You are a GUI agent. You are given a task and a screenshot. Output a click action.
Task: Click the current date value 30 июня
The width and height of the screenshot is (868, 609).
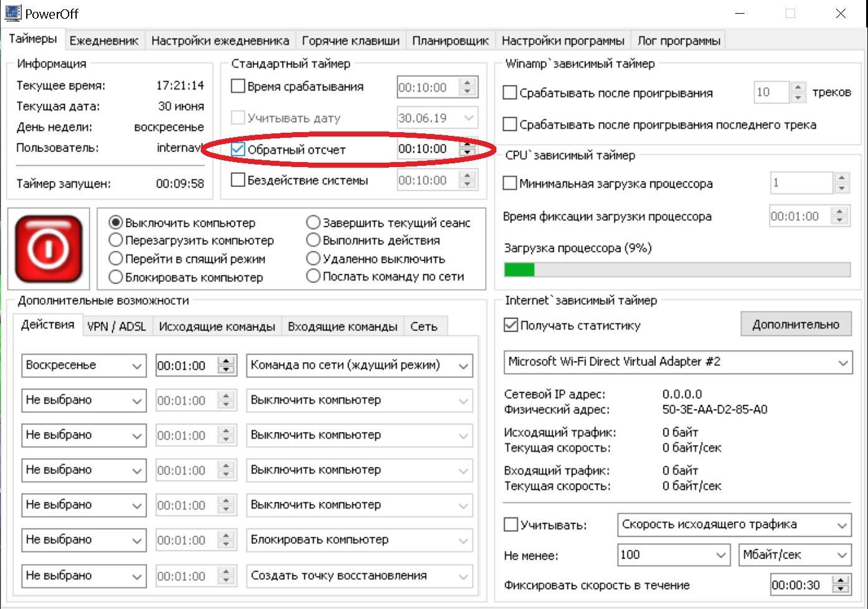tap(181, 106)
